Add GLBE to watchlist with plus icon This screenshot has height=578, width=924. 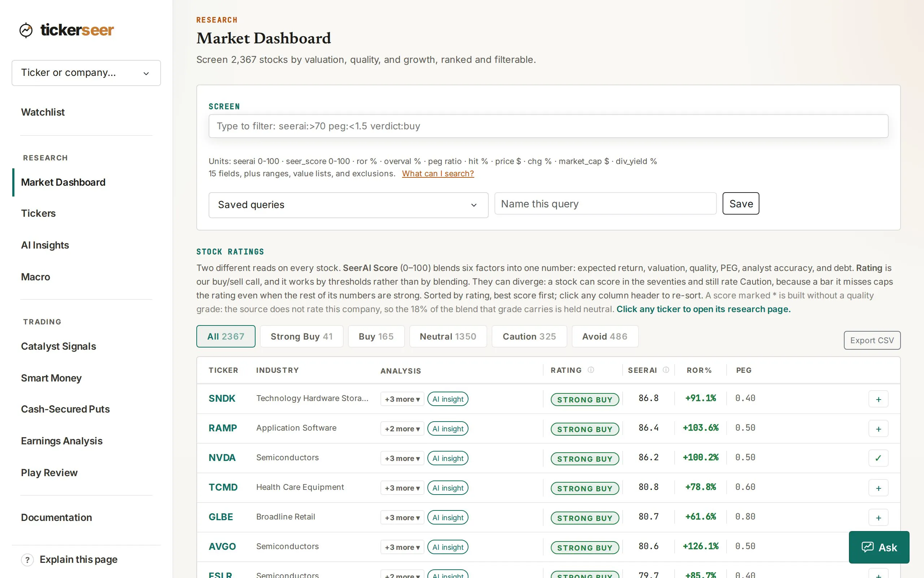[878, 518]
